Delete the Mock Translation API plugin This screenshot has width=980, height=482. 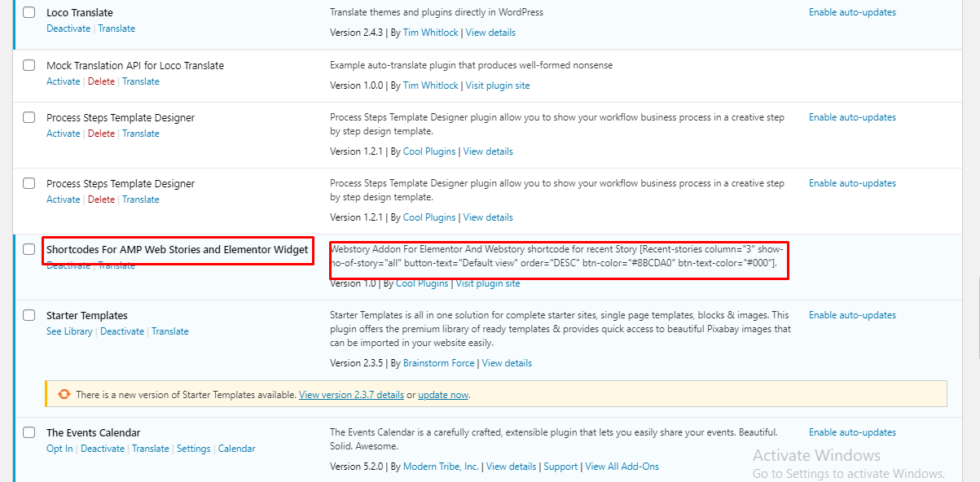(x=101, y=81)
